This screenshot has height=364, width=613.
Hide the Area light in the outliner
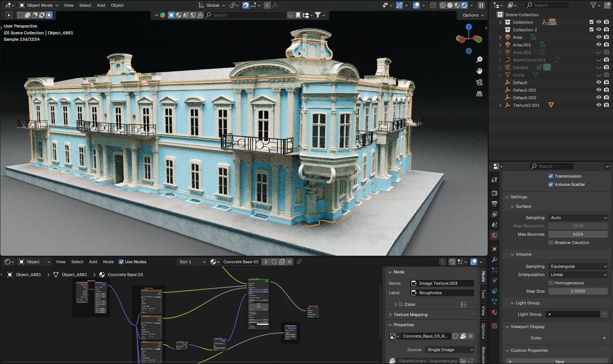tap(598, 37)
